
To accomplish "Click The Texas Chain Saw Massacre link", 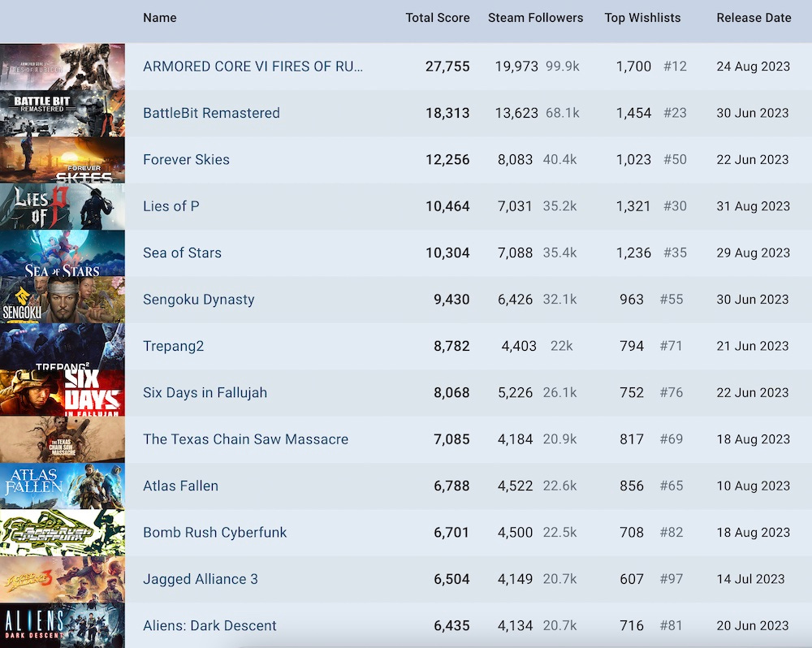I will click(x=245, y=438).
